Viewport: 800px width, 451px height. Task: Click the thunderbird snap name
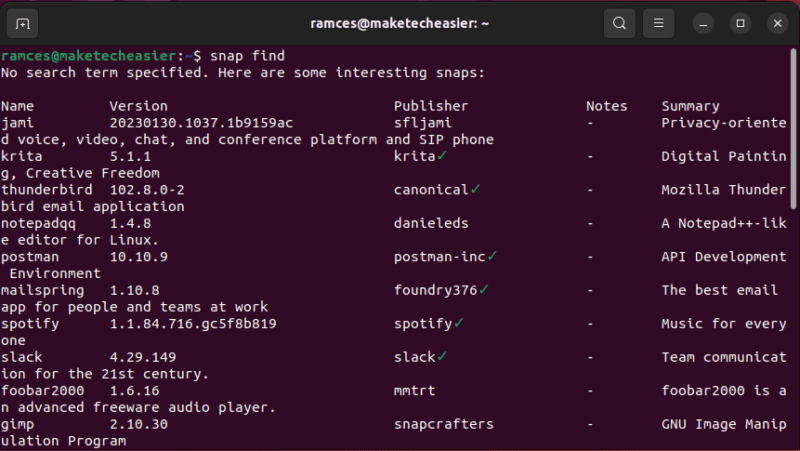click(x=47, y=190)
